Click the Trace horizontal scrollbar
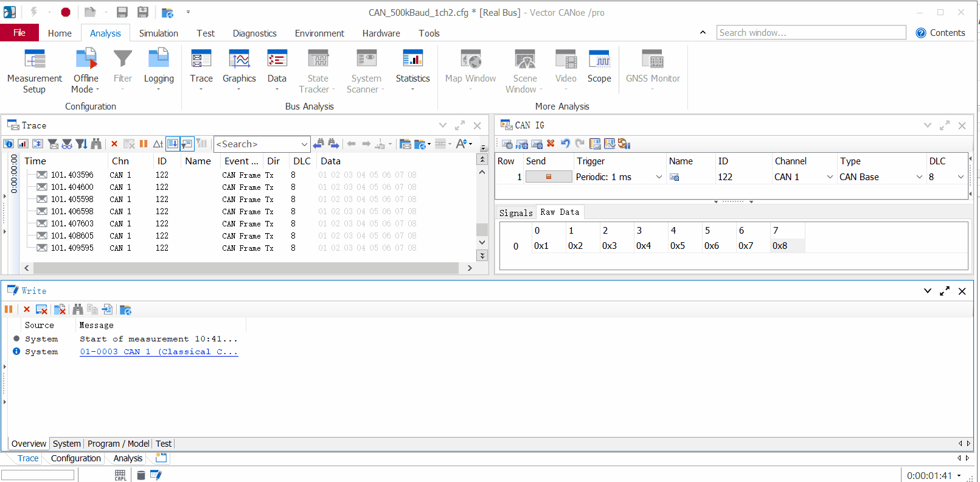 (x=246, y=268)
